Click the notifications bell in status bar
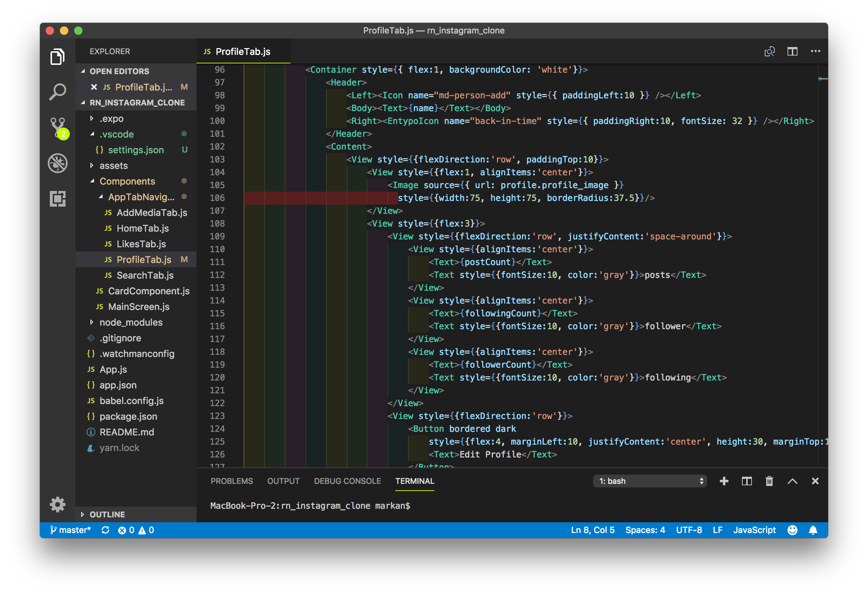The image size is (868, 595). 813,530
